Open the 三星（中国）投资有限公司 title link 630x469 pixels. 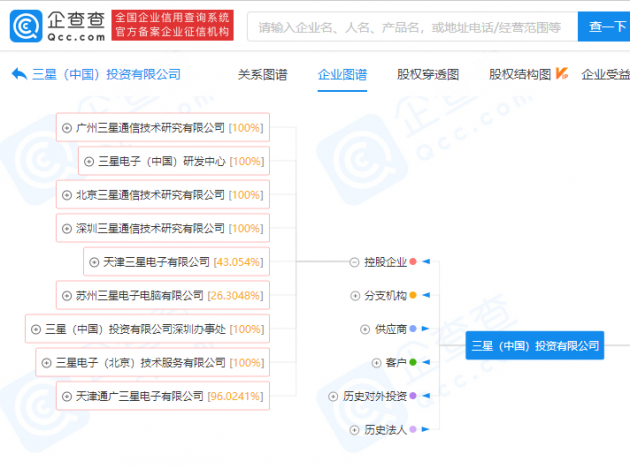tap(106, 74)
